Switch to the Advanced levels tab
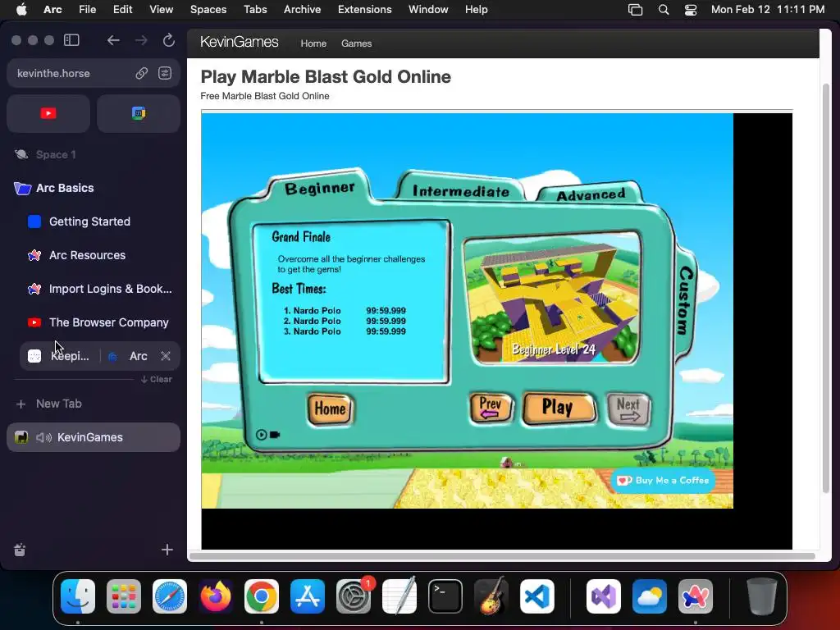Screen dimensions: 840x630 point(591,194)
